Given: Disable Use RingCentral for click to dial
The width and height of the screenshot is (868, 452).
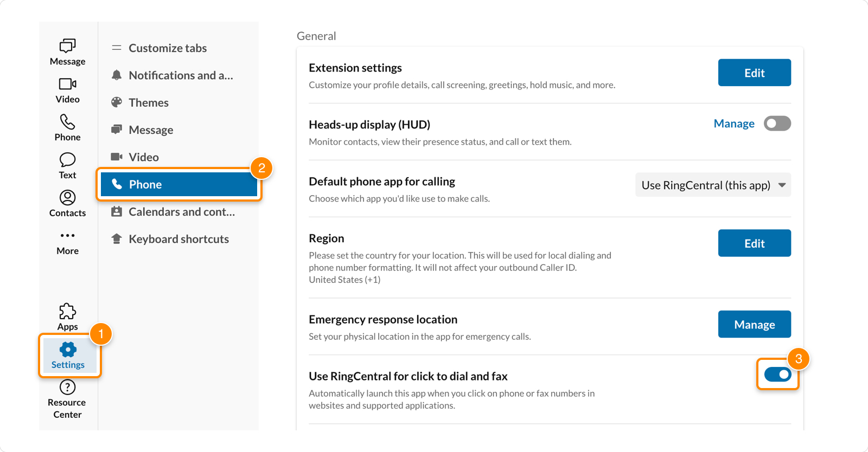Looking at the screenshot, I should (777, 374).
